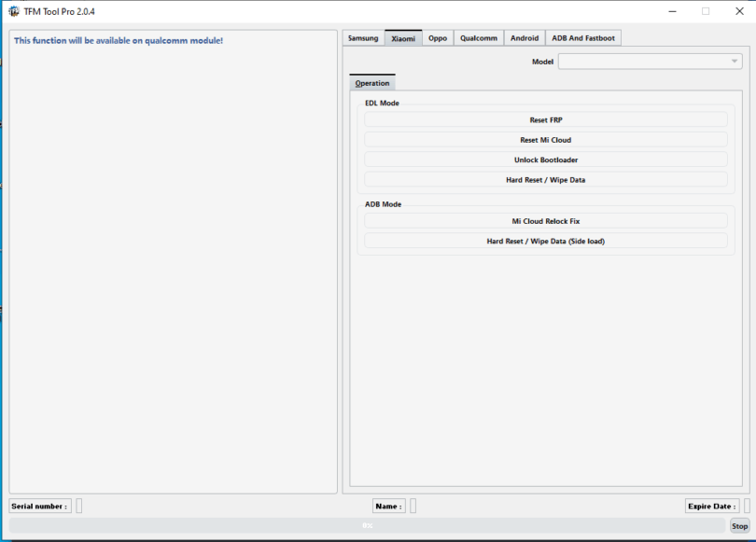Click the qualcomm module log message
The width and height of the screenshot is (756, 542).
point(119,40)
